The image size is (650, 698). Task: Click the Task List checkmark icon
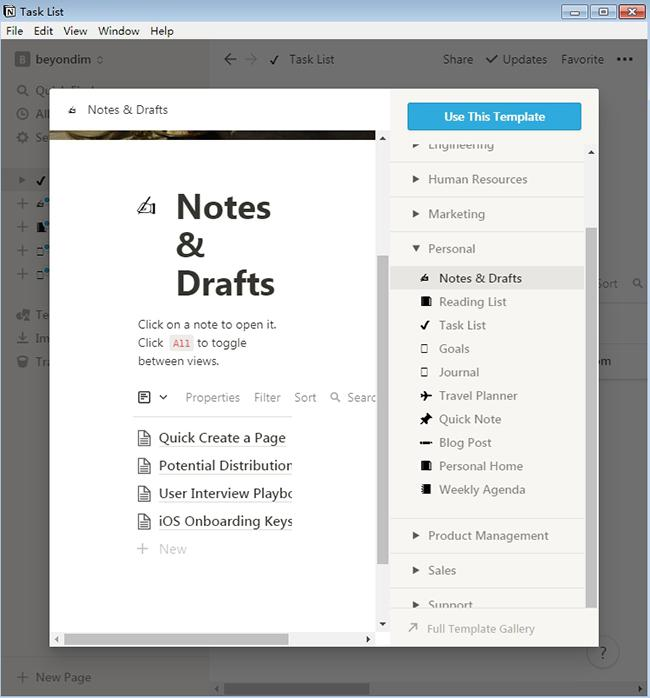click(425, 325)
